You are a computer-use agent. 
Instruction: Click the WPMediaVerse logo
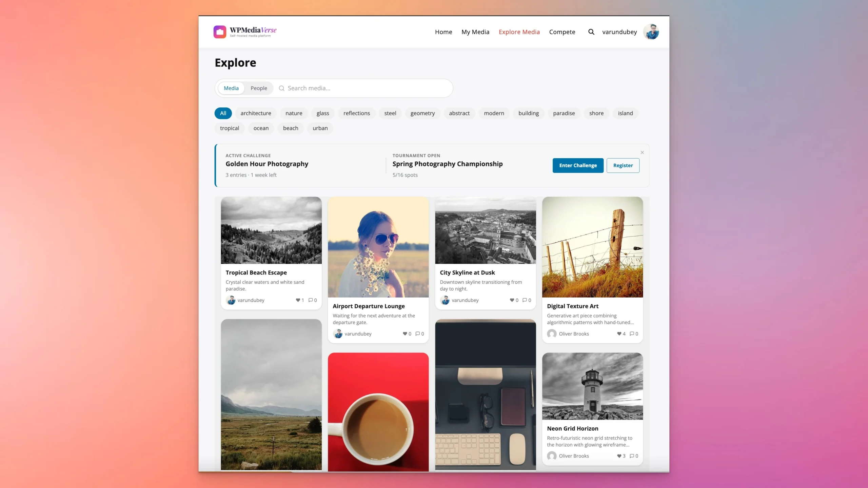coord(245,32)
